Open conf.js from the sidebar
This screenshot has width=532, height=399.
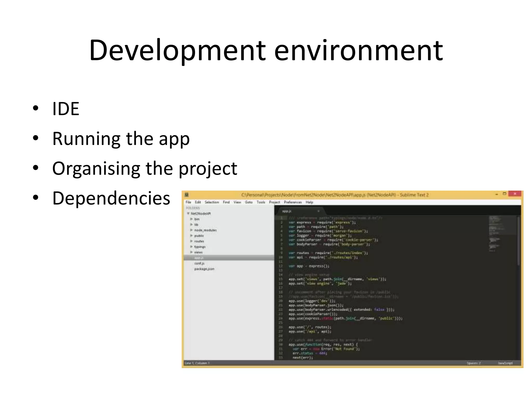tap(199, 263)
